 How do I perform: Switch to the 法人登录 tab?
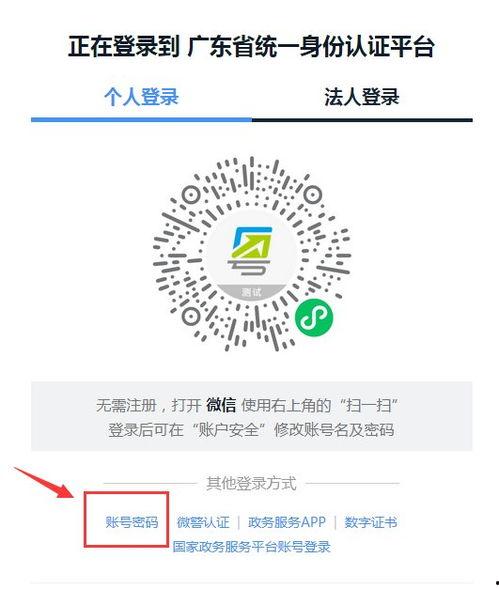pyautogui.click(x=362, y=97)
